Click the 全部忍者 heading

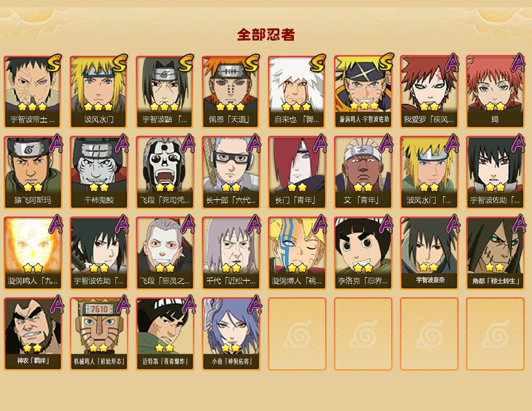tap(266, 34)
